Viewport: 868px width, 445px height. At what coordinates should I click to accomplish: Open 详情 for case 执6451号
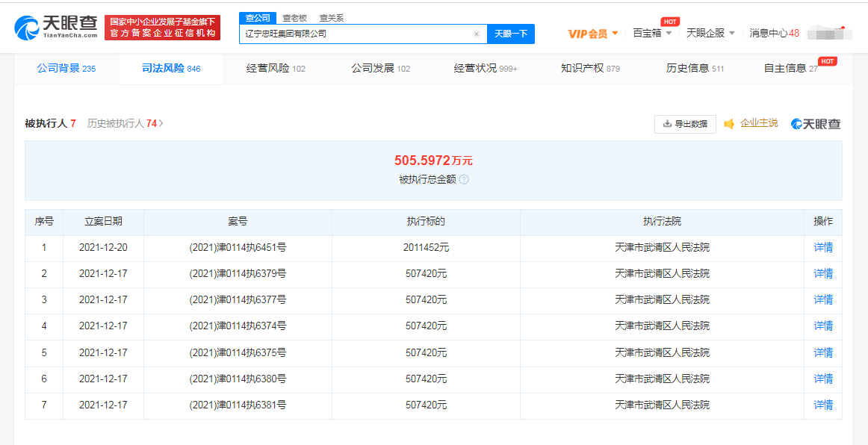(x=823, y=247)
